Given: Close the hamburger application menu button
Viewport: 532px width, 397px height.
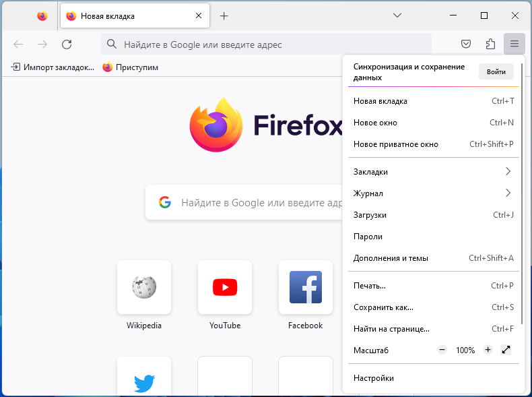Looking at the screenshot, I should 514,44.
